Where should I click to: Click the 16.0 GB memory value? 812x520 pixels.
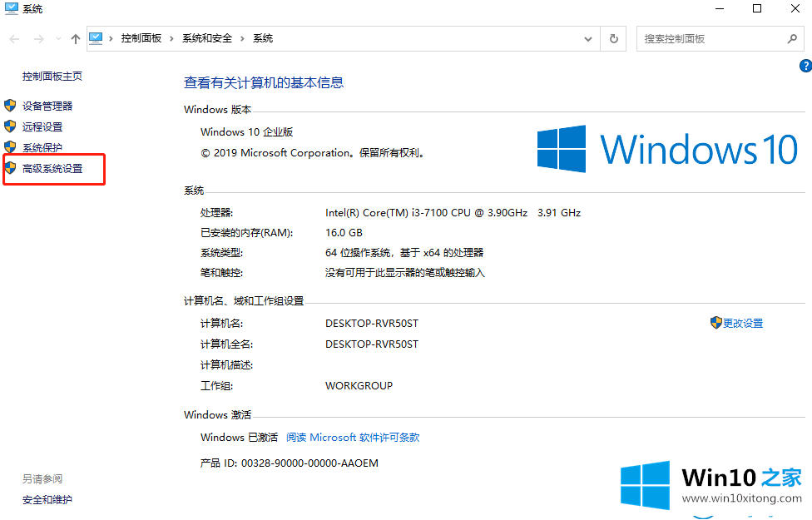pos(344,233)
